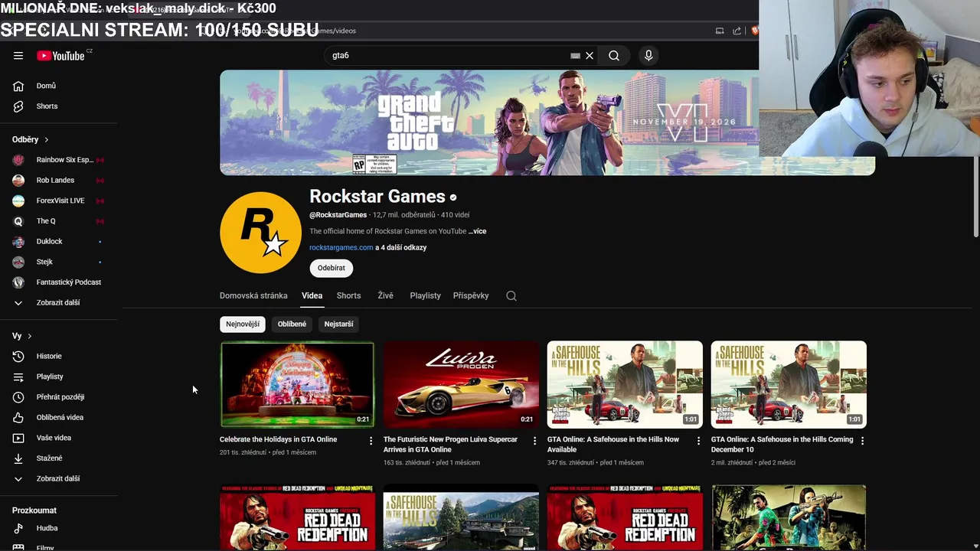
Task: Open the @RockstarGames handle
Action: click(338, 215)
